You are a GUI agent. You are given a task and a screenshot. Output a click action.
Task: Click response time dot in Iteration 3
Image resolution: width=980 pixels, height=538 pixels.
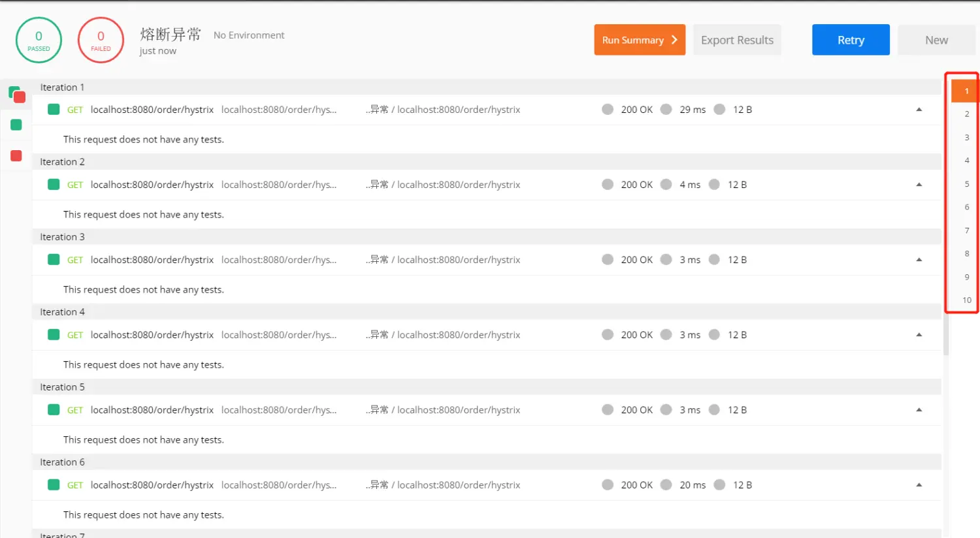click(x=666, y=260)
